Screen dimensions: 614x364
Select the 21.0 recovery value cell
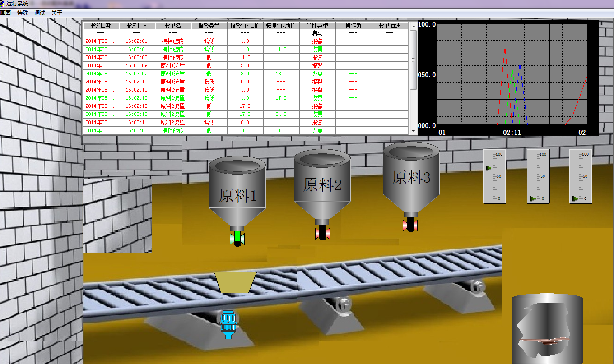coord(281,130)
